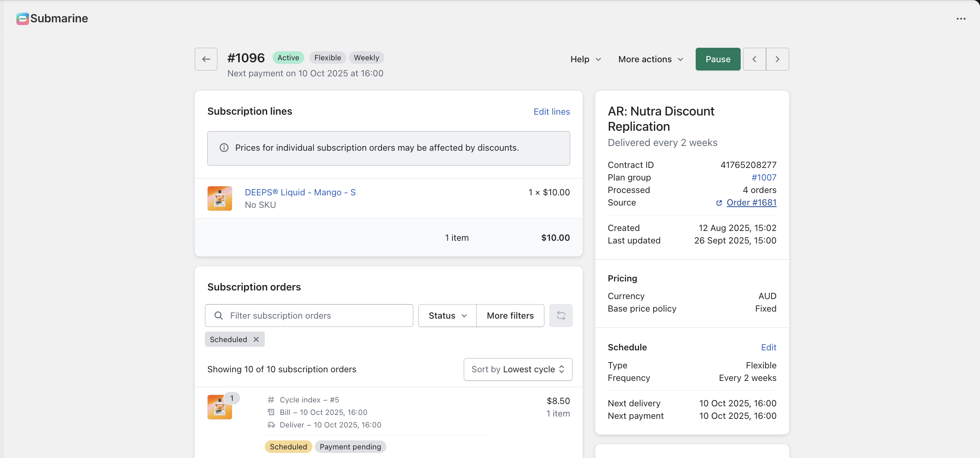Click the refresh subscription orders icon
980x458 pixels.
[561, 316]
